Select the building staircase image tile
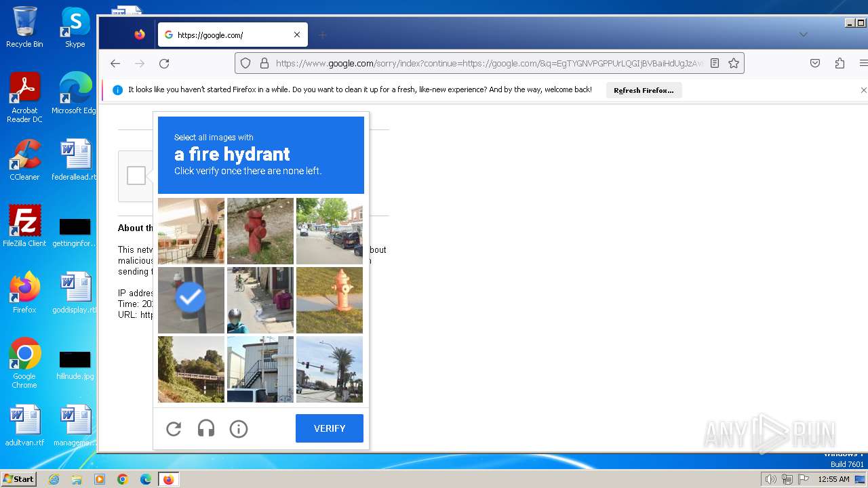 pyautogui.click(x=260, y=369)
